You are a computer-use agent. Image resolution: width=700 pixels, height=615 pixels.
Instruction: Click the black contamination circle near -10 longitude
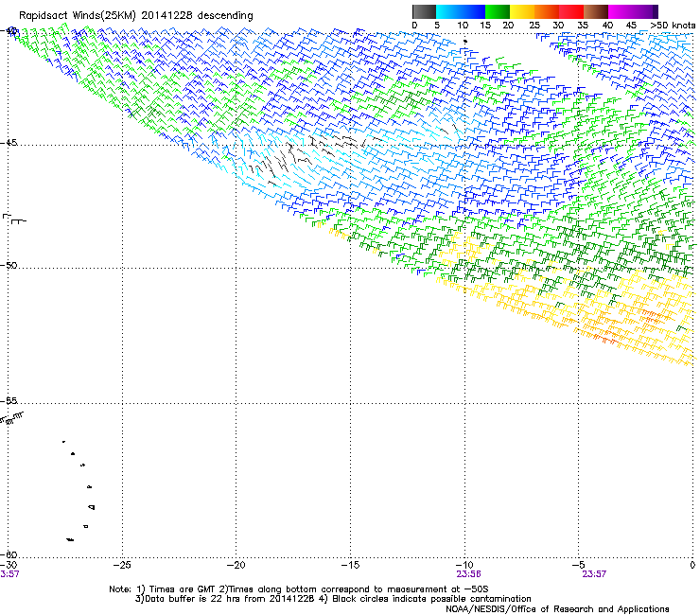point(465,42)
